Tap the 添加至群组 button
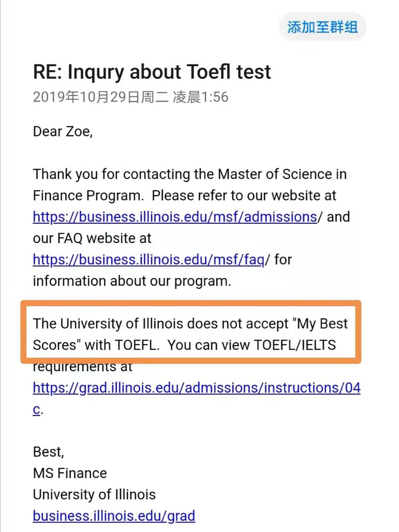Screen dimensions: 399x532 point(323,27)
